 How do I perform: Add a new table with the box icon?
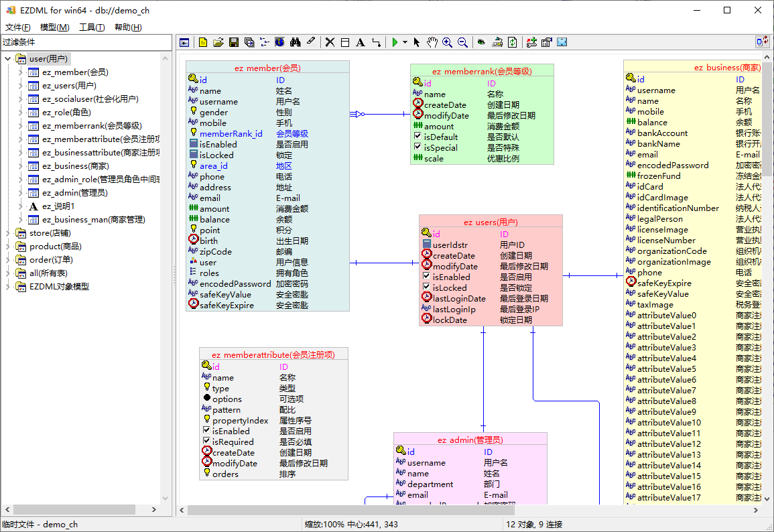click(345, 42)
